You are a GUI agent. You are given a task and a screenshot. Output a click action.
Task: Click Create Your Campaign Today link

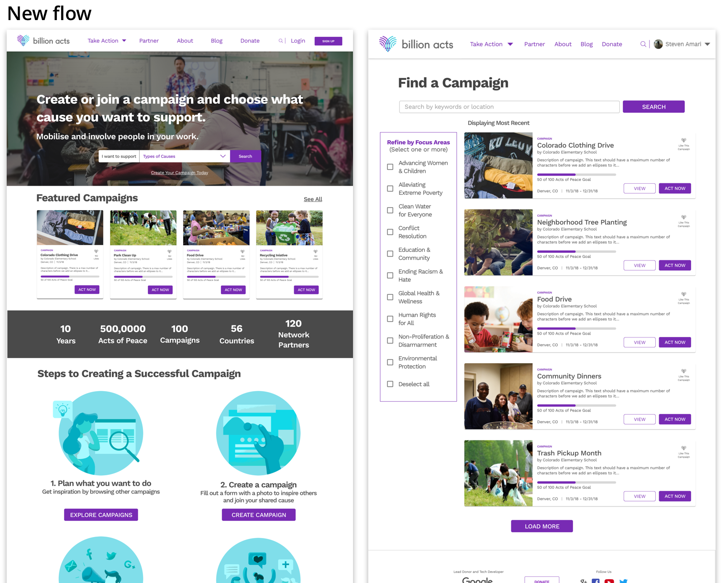click(x=179, y=173)
